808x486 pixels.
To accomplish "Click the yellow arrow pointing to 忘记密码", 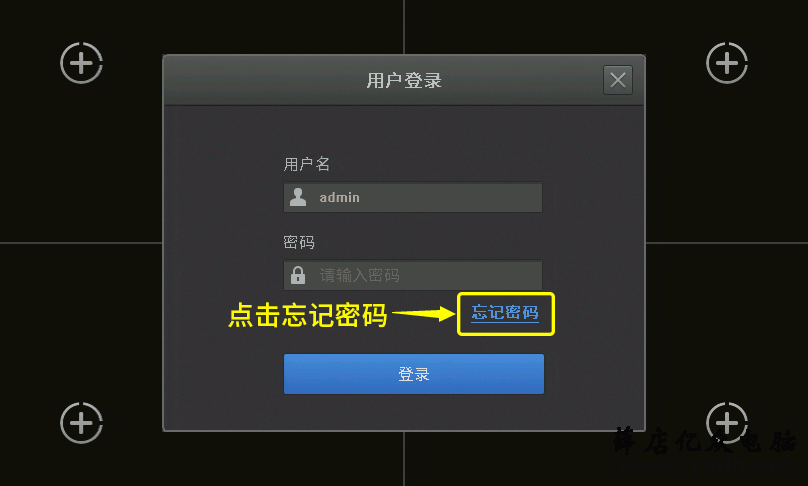I will pyautogui.click(x=424, y=313).
